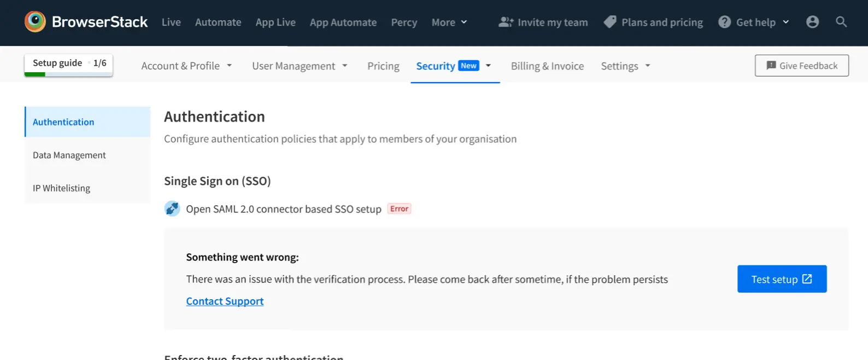
Task: Expand the Get help dropdown arrow
Action: 786,22
